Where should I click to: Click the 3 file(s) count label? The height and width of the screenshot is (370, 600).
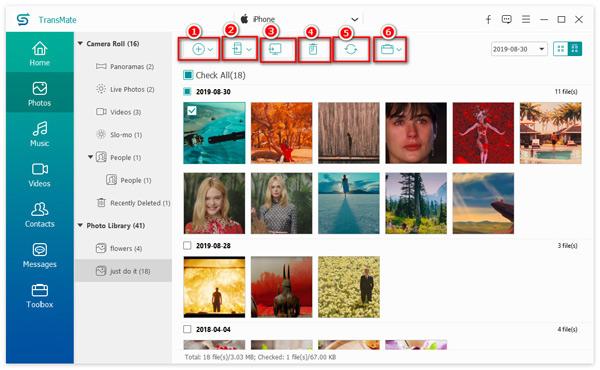(567, 245)
